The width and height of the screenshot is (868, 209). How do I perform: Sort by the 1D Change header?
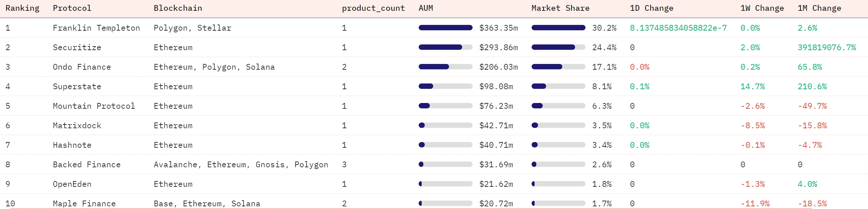tap(651, 8)
